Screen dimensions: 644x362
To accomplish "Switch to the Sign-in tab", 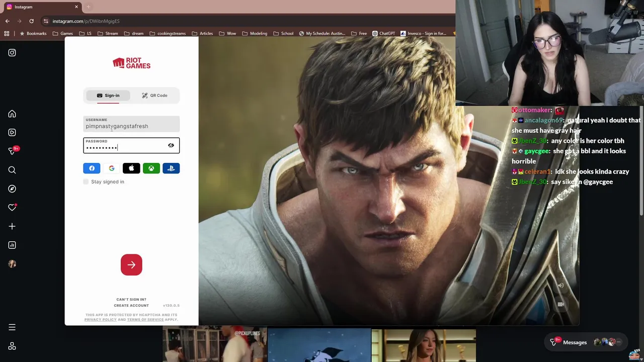I will coord(108,96).
